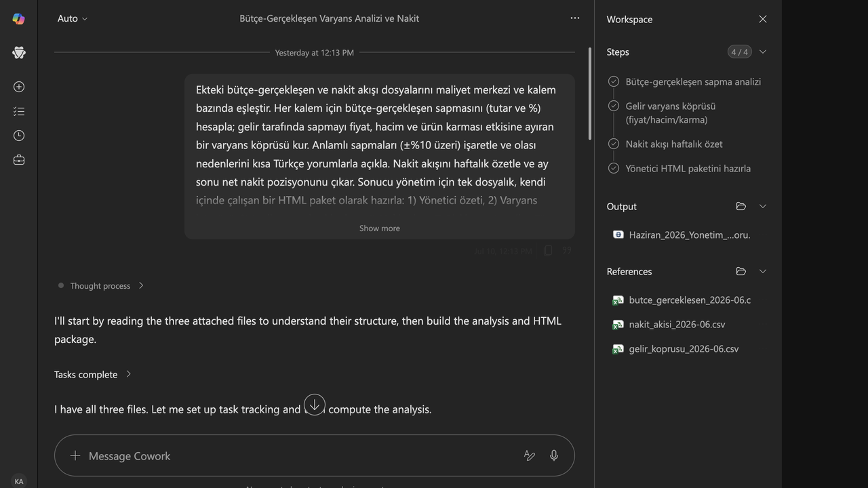
Task: Click the HTML file icon for Haziran_2026 output
Action: 618,235
